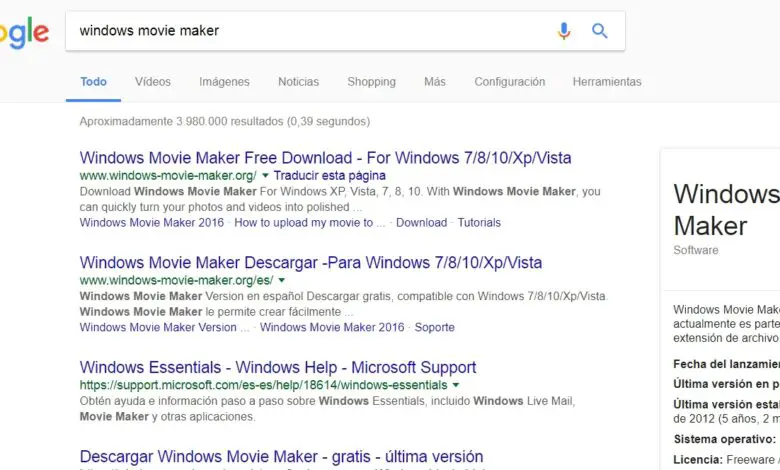Open How to upload my movie to sitelink
The width and height of the screenshot is (780, 470).
(309, 222)
